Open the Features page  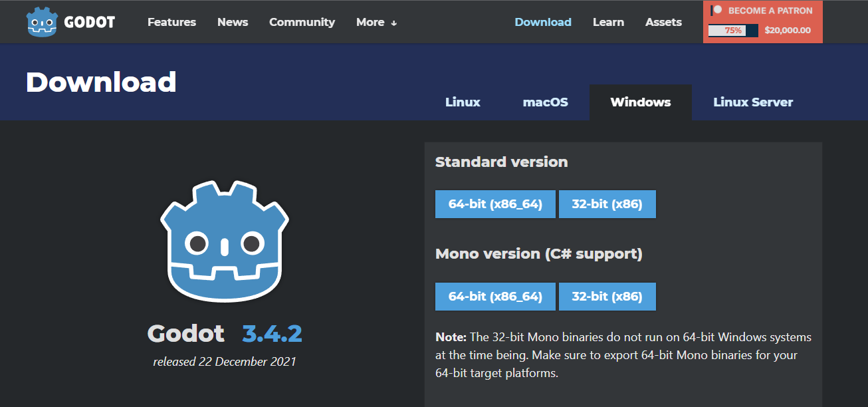pyautogui.click(x=171, y=22)
